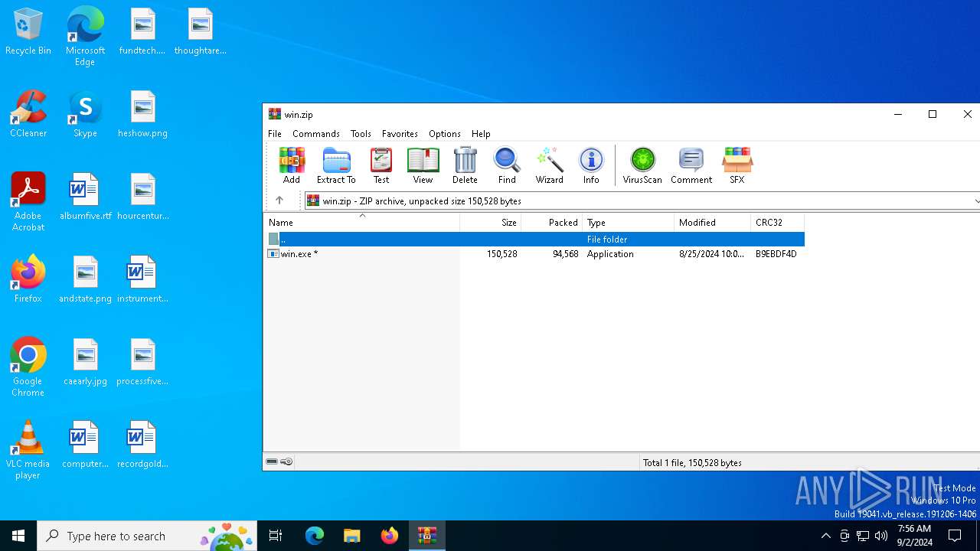Show archive Info
The height and width of the screenshot is (551, 980).
591,165
